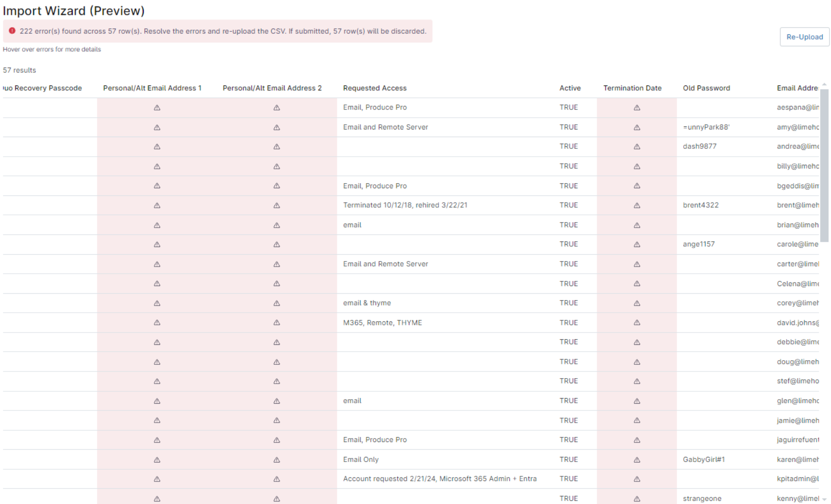Screen dimensions: 831x504
Task: Click the red error icon in the error banner
Action: point(12,31)
